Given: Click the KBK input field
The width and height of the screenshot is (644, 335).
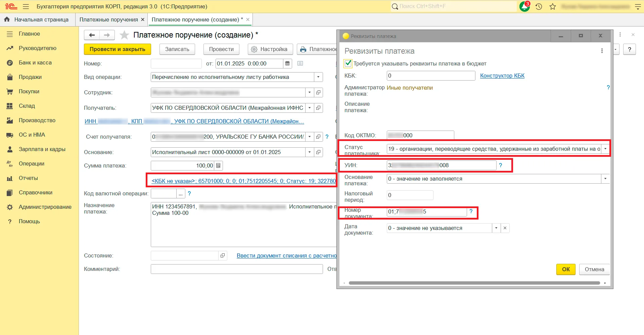Looking at the screenshot, I should click(430, 76).
